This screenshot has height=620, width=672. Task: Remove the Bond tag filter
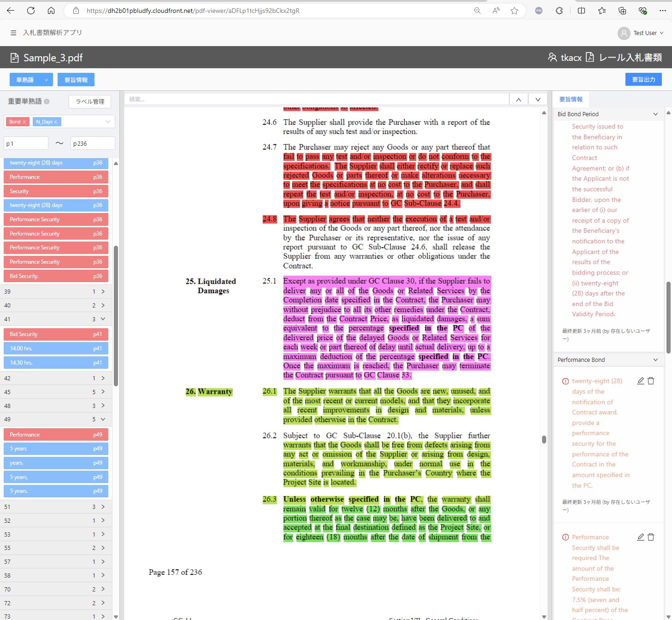click(24, 122)
